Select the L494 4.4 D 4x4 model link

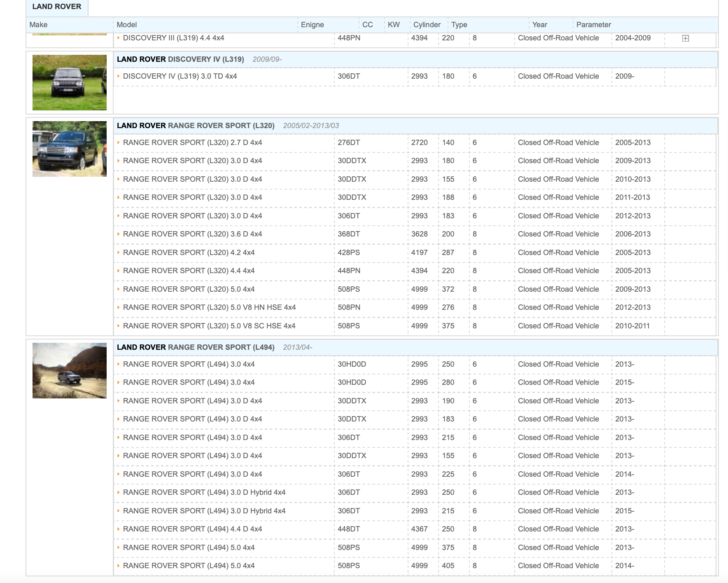tap(192, 529)
